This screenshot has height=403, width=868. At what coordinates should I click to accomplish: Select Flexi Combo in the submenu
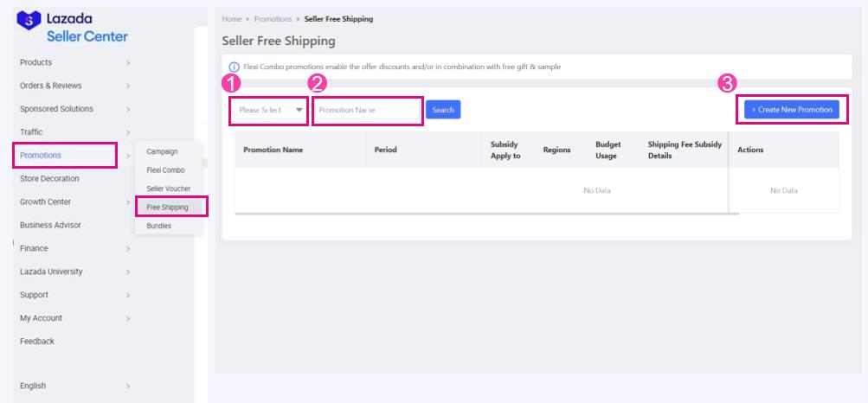tap(165, 170)
